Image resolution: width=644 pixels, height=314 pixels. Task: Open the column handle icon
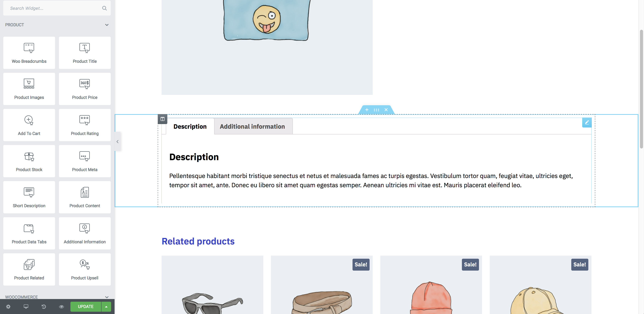(x=163, y=119)
